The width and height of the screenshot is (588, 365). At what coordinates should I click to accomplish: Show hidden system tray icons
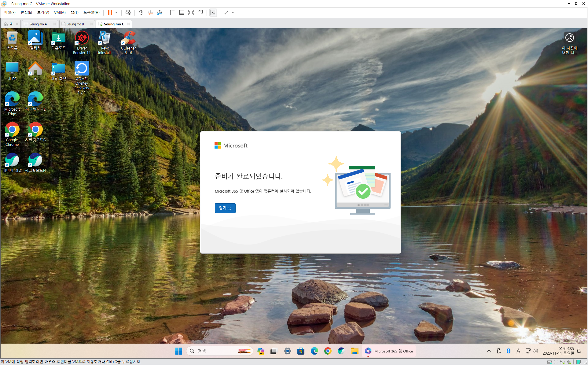489,351
